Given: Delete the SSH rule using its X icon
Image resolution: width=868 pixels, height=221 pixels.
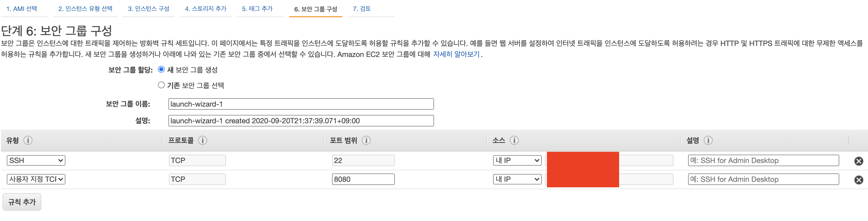Looking at the screenshot, I should (859, 160).
